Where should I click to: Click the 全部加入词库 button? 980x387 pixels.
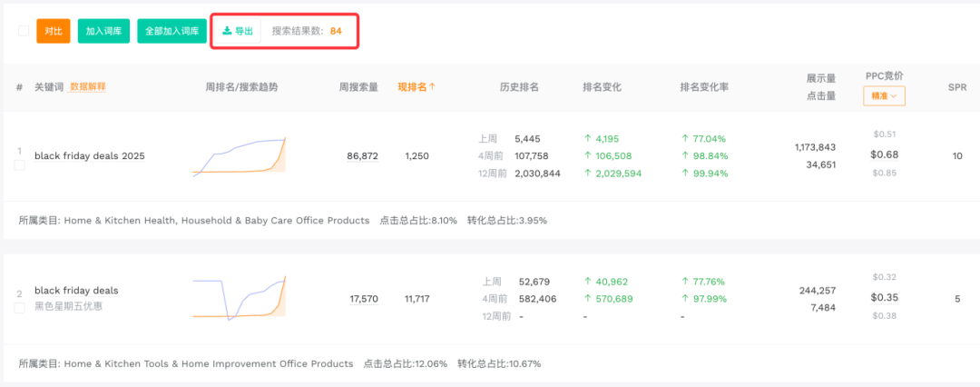[x=172, y=31]
